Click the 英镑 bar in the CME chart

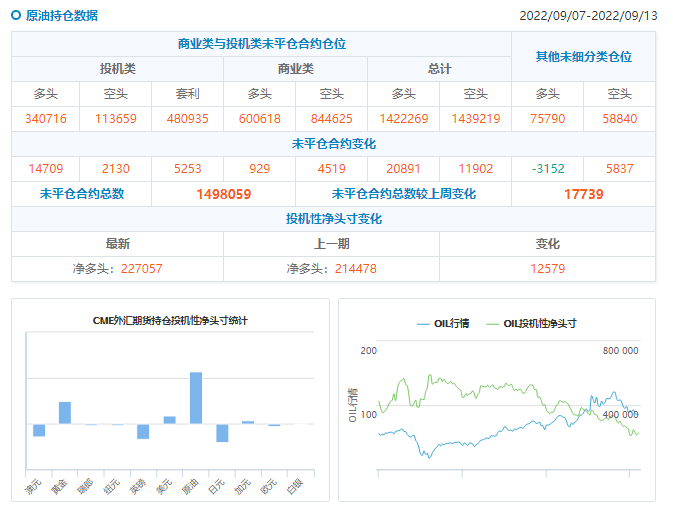[143, 431]
